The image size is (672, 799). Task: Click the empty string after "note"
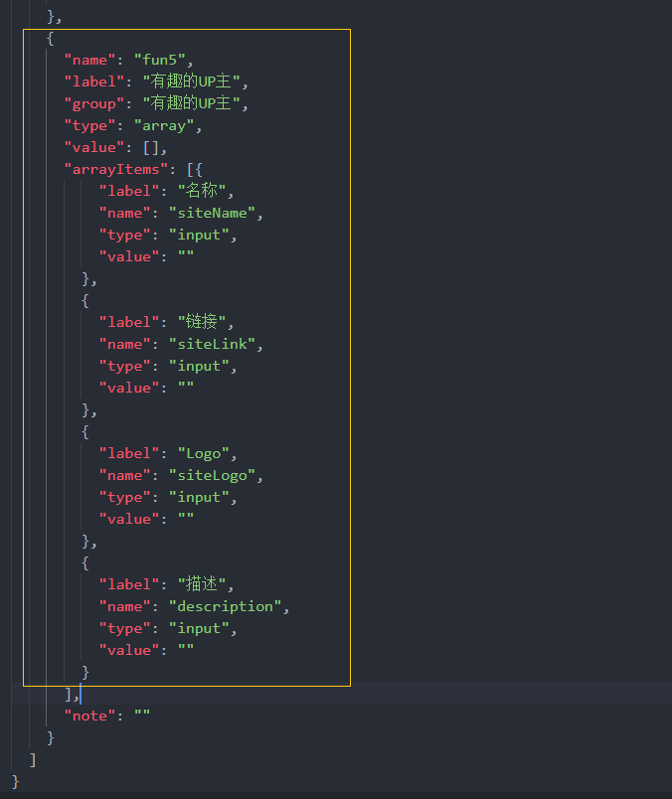click(142, 716)
